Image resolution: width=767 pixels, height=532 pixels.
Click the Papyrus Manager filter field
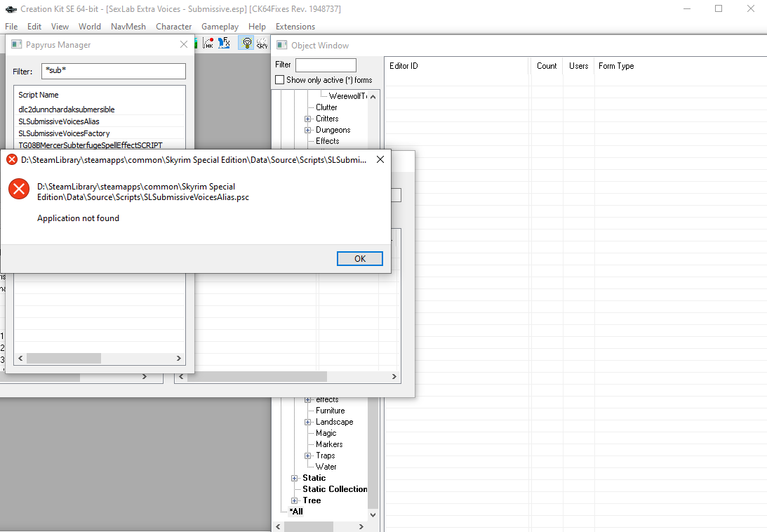click(114, 71)
